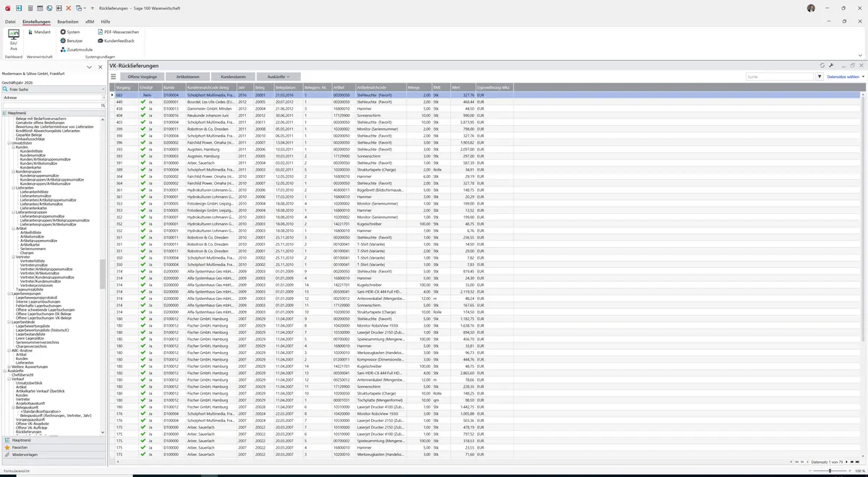This screenshot has height=477, width=868.
Task: Close the left navigation panel
Action: (100, 66)
